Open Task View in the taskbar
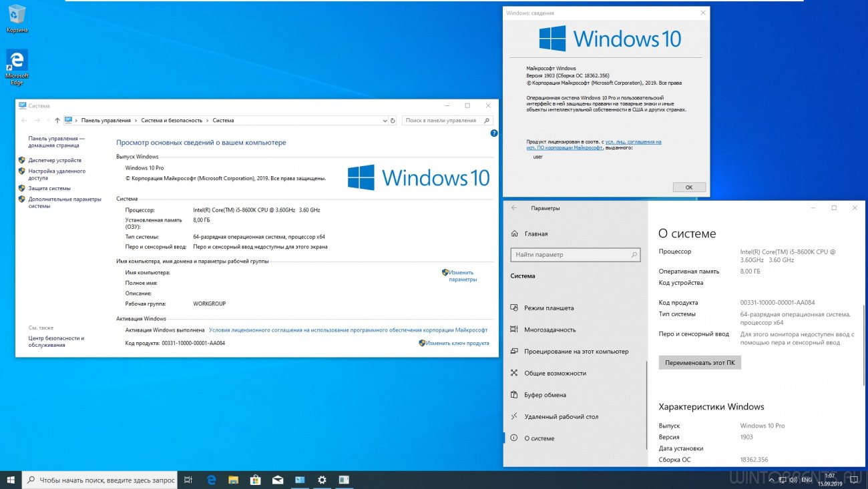This screenshot has height=489, width=868. pyautogui.click(x=188, y=480)
